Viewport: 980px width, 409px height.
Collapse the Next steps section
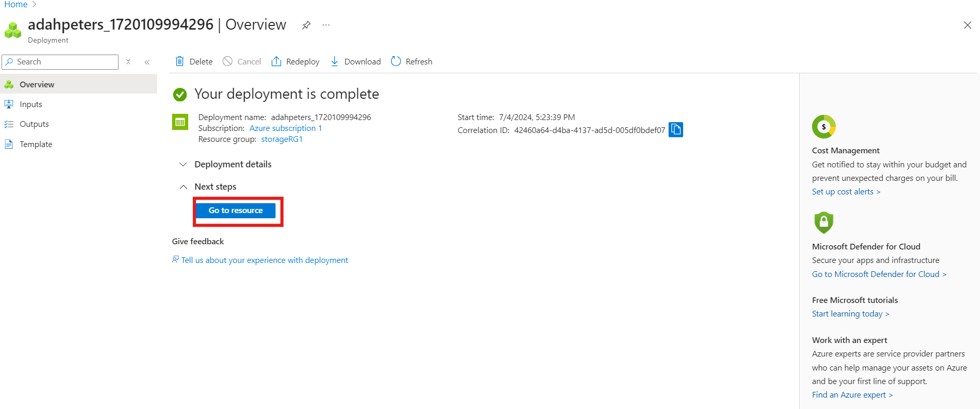pos(207,187)
